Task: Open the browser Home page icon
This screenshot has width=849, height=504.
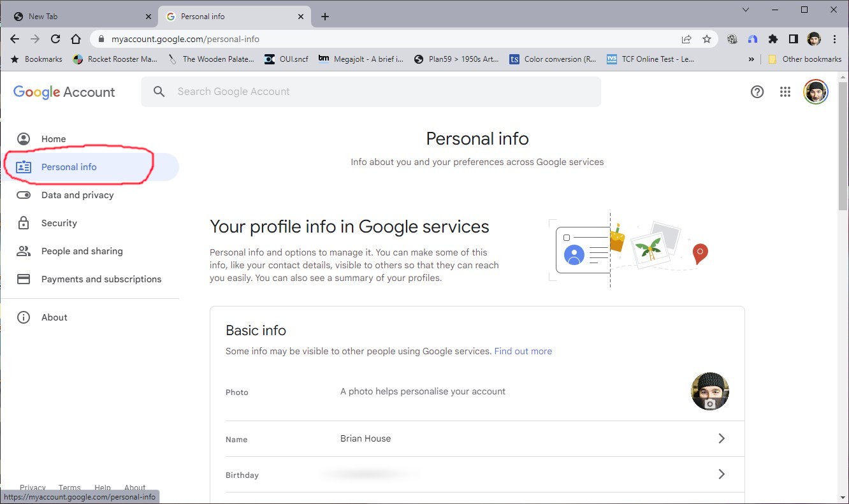Action: tap(76, 39)
